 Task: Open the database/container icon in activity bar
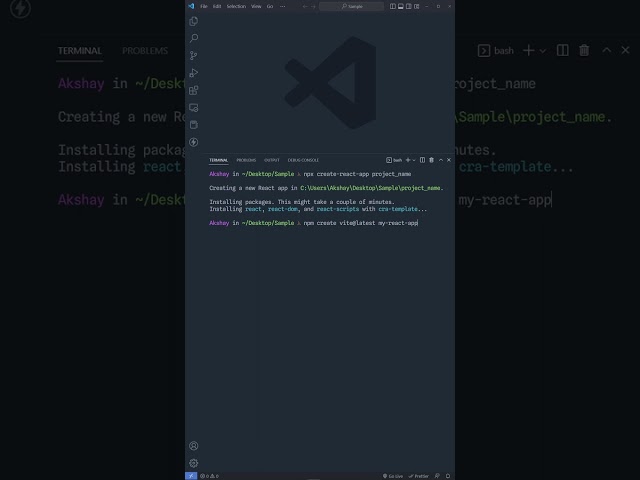tap(193, 125)
